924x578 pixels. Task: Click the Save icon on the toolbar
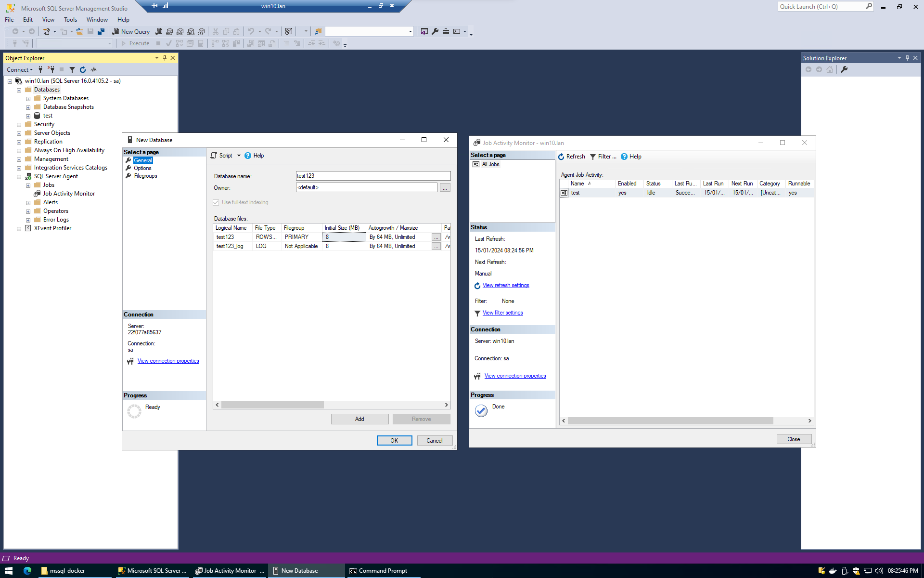[90, 31]
